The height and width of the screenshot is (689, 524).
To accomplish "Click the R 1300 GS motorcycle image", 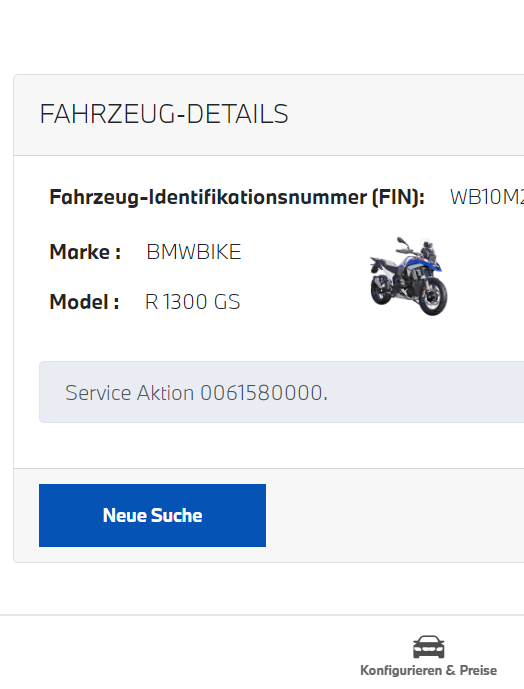I will point(409,276).
